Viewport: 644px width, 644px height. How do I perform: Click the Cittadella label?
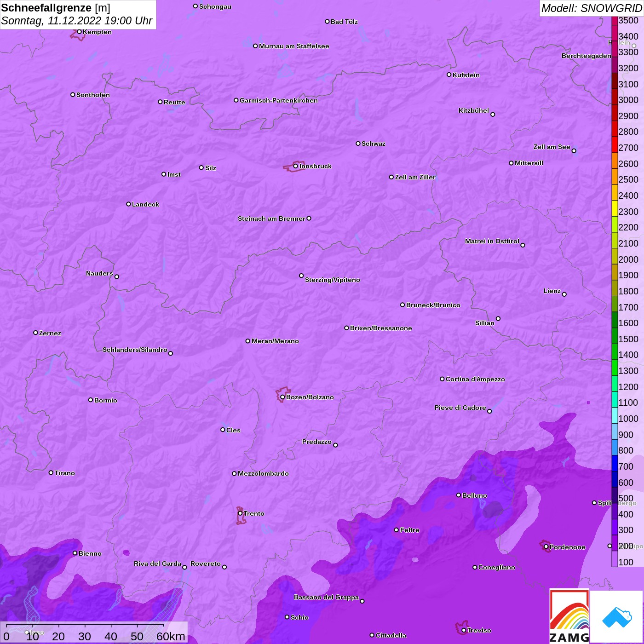[x=391, y=635]
